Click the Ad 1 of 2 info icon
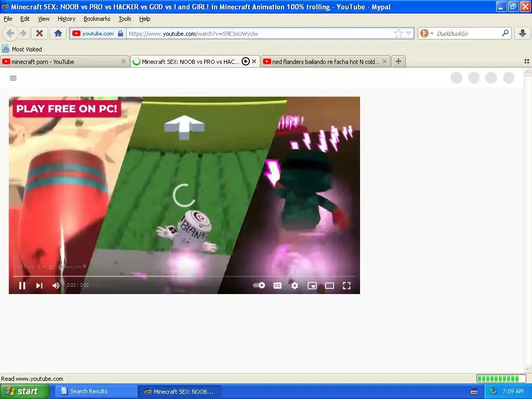This screenshot has height=399, width=532. coord(51,267)
